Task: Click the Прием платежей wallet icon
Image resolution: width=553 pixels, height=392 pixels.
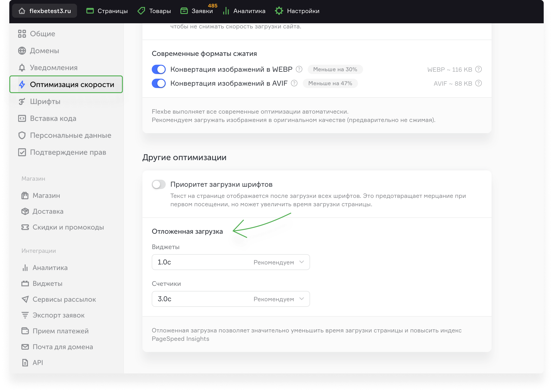Action: [x=25, y=331]
